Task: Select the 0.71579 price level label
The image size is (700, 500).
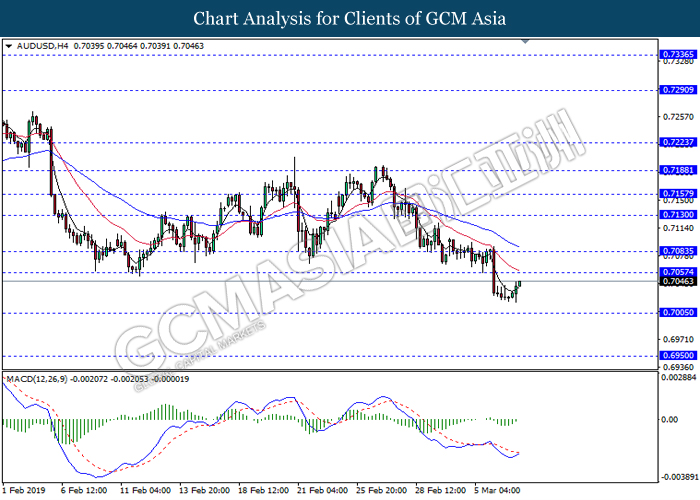Action: click(678, 193)
